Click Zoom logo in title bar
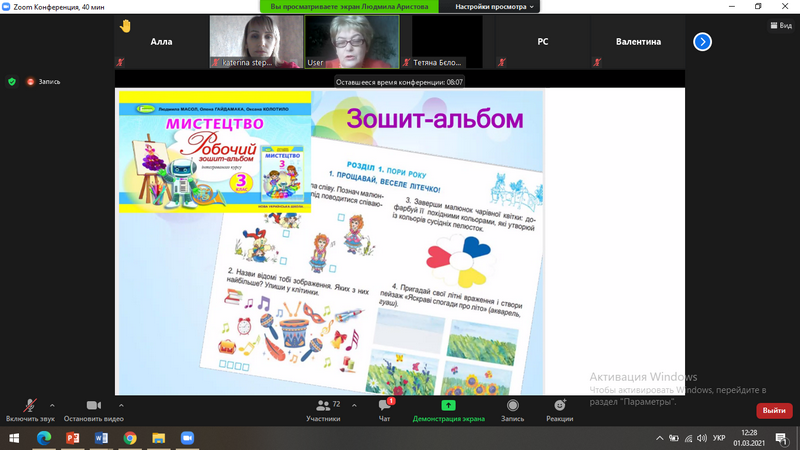 pos(6,7)
